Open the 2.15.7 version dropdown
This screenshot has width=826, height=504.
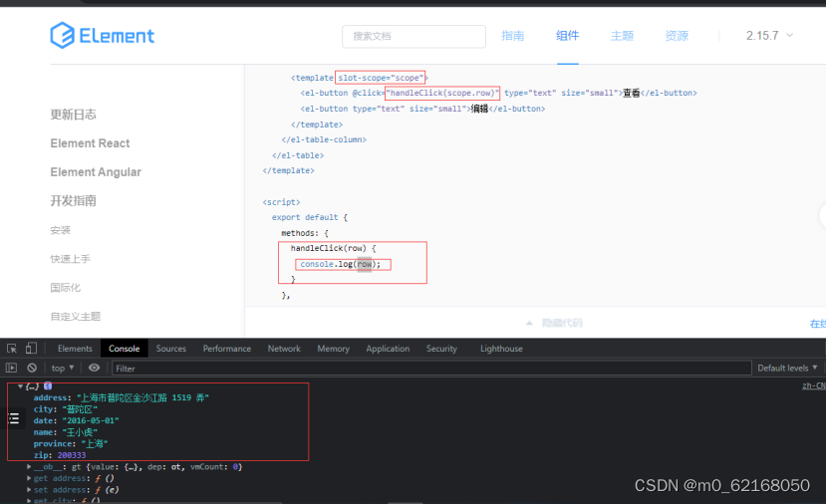pos(769,35)
